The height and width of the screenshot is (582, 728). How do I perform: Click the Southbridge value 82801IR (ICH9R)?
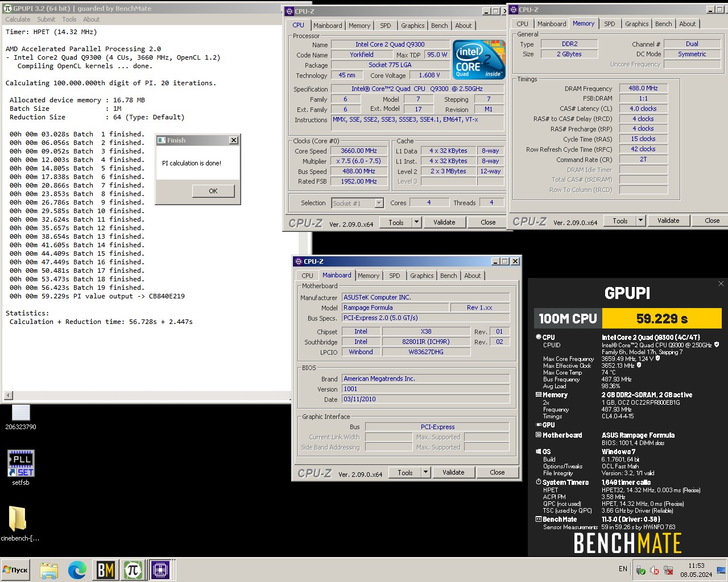(426, 342)
